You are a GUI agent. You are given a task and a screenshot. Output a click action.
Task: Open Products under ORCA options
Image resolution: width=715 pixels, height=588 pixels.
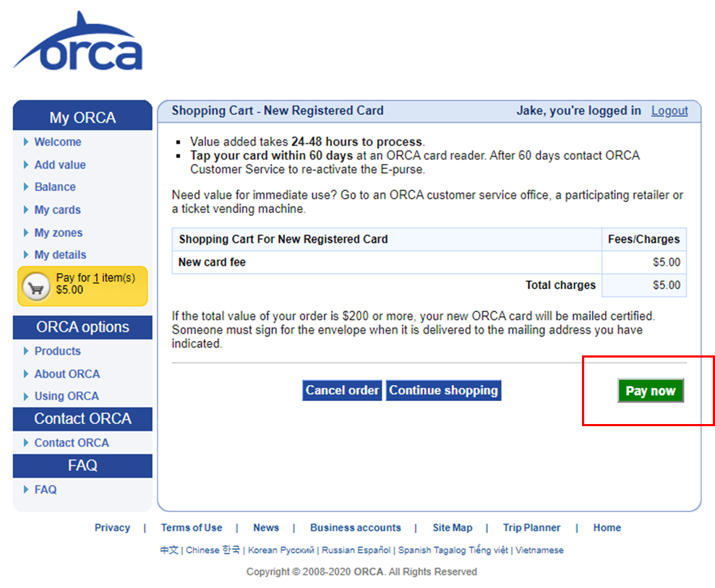pos(57,351)
